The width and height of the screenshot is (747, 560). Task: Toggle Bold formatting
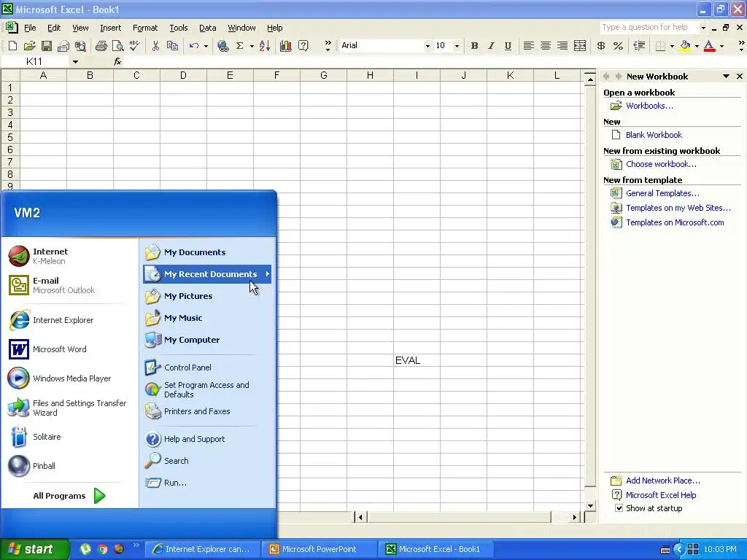pos(474,46)
